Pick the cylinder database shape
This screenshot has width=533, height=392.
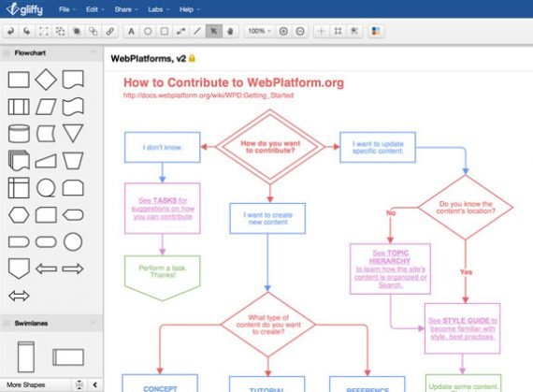click(19, 133)
